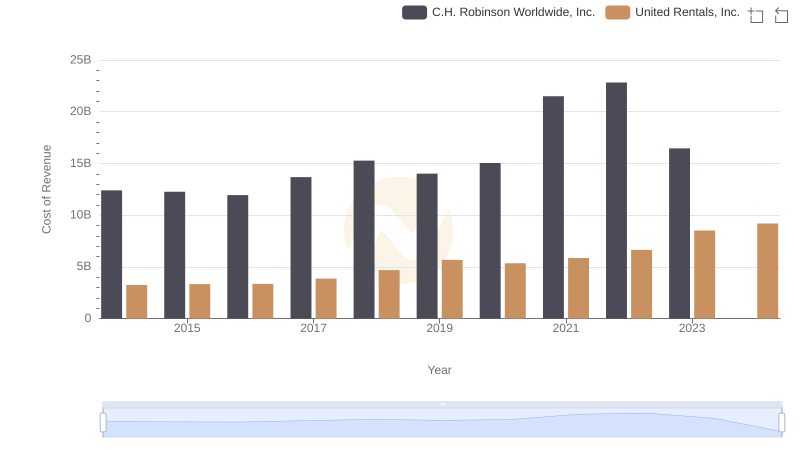Image resolution: width=800 pixels, height=461 pixels.
Task: Select the United Rentals bar for 2019
Action: pyautogui.click(x=452, y=289)
